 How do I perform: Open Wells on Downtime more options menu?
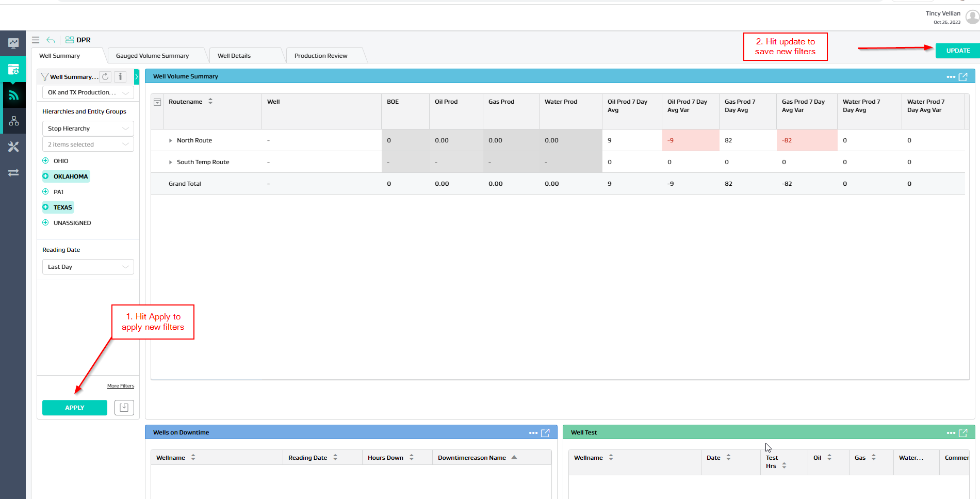[533, 433]
